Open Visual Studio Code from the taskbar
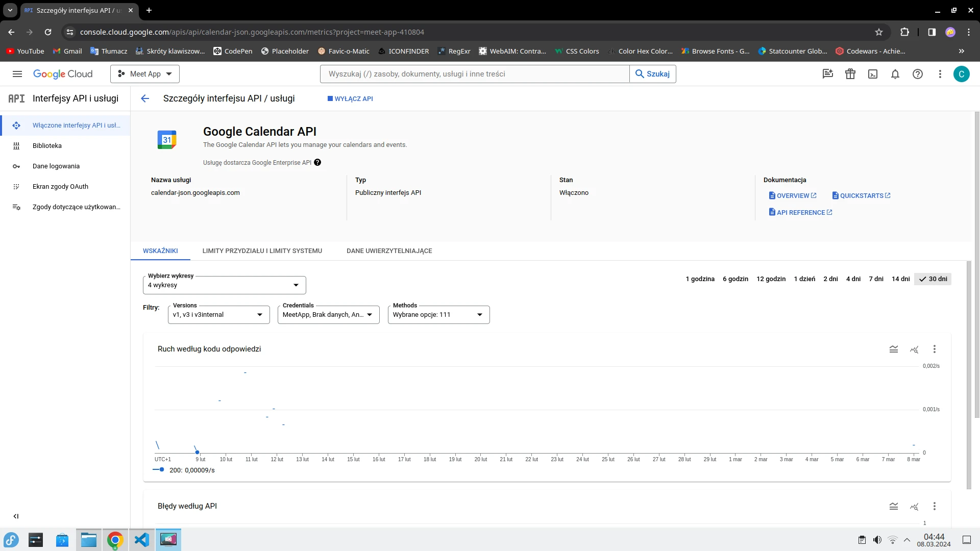980x551 pixels. pos(141,539)
